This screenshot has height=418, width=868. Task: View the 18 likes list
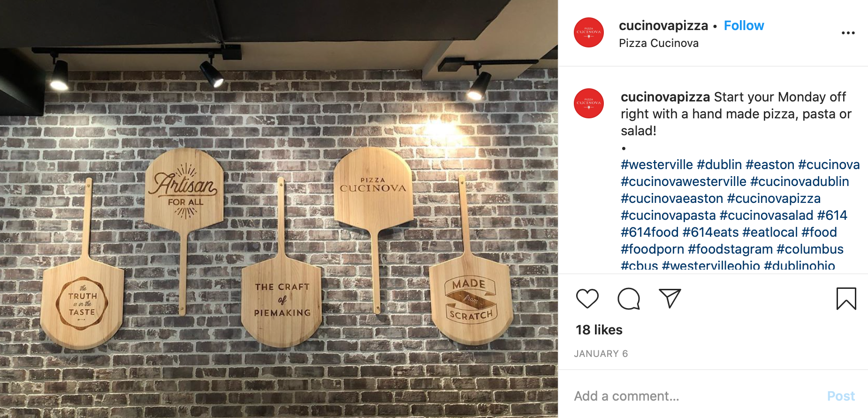click(x=599, y=330)
